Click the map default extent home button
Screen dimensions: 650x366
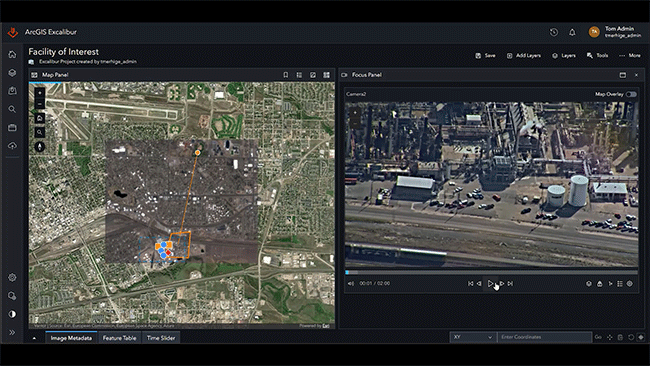(x=40, y=118)
